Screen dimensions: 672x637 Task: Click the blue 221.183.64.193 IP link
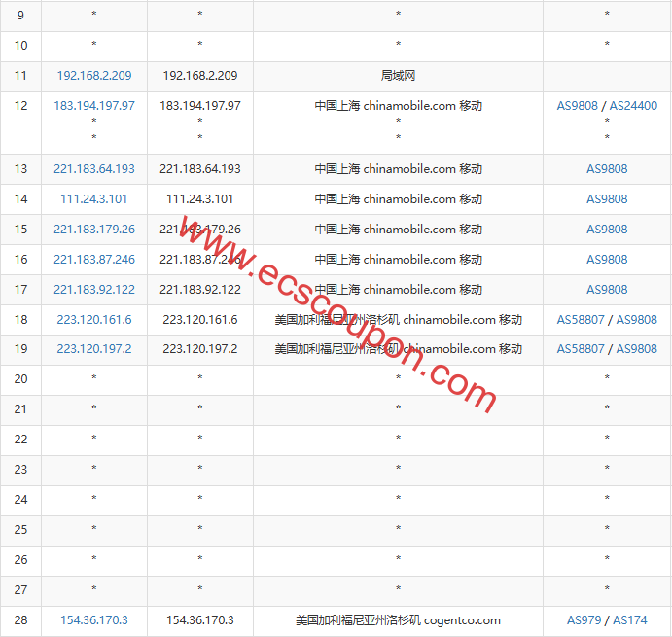pyautogui.click(x=94, y=169)
